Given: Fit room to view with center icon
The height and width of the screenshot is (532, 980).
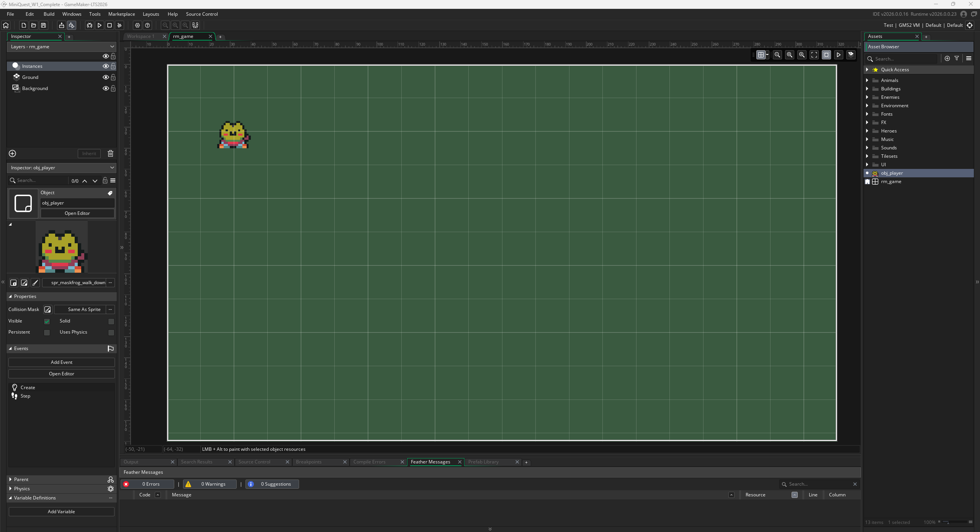Looking at the screenshot, I should (x=814, y=55).
